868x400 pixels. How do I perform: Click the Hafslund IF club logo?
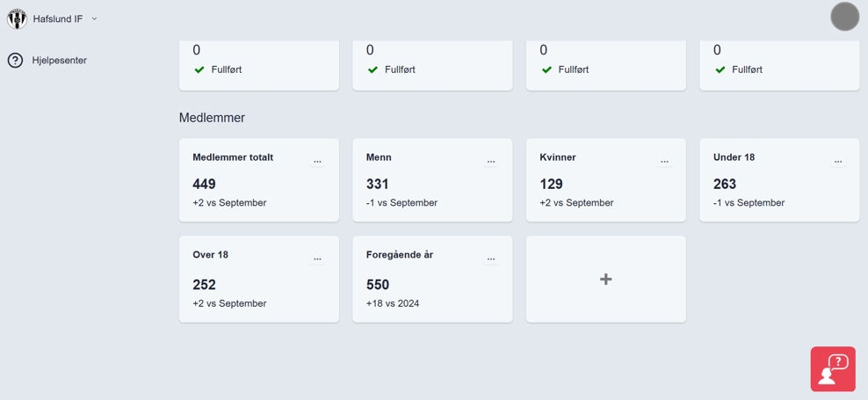tap(17, 18)
